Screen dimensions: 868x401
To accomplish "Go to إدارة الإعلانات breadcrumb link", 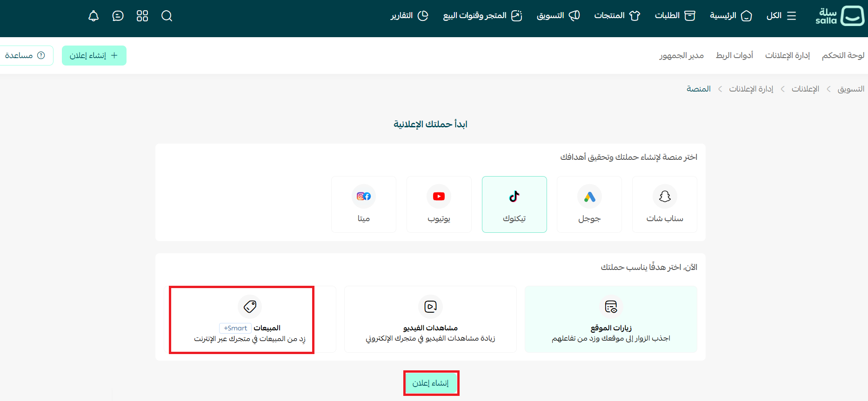I will point(751,89).
